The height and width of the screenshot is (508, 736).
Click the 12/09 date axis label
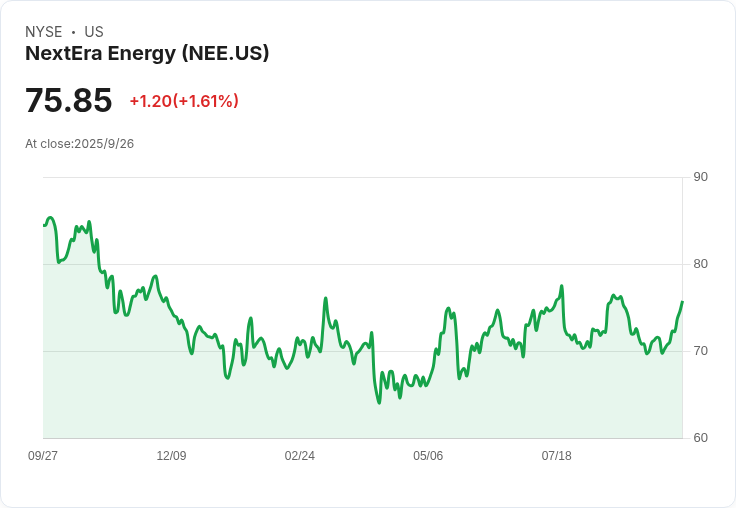(171, 456)
